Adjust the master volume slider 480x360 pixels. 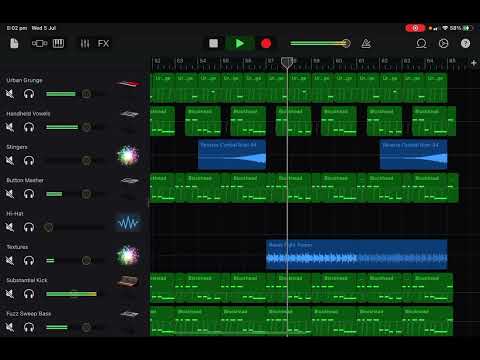(x=320, y=43)
